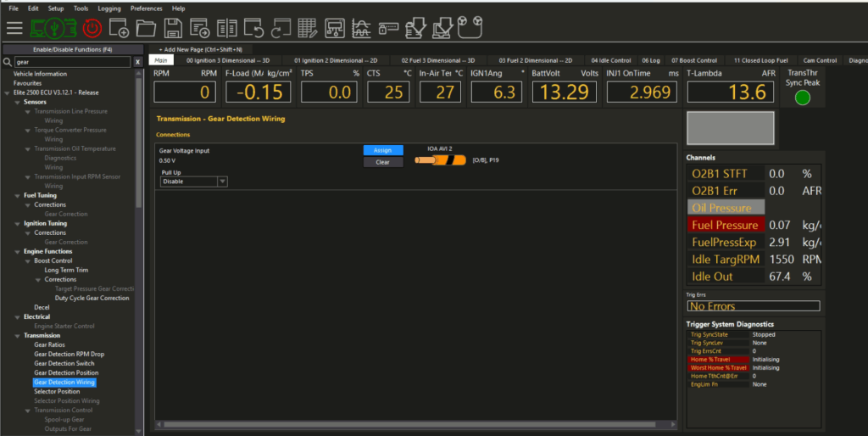Image resolution: width=868 pixels, height=436 pixels.
Task: Collapse the Boost Control tree node
Action: [28, 261]
